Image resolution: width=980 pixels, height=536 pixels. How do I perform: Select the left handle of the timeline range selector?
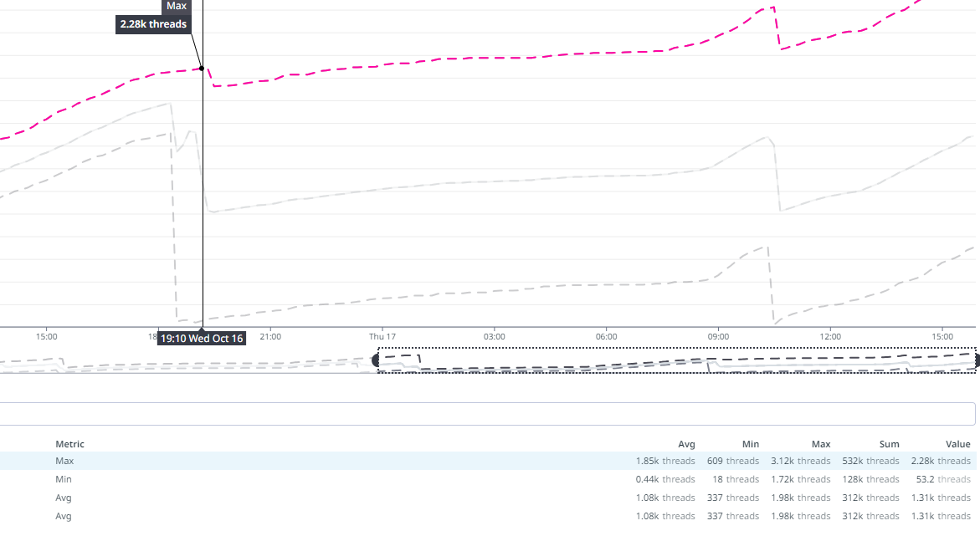[376, 360]
